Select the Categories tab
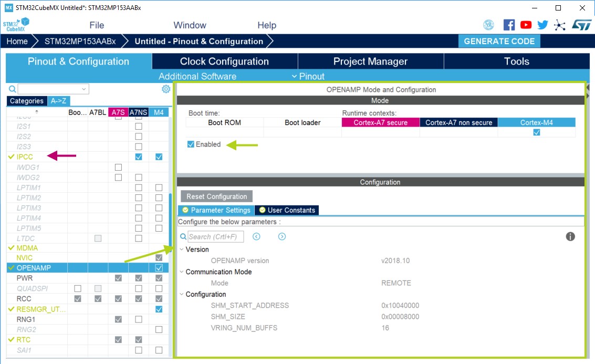 point(27,101)
